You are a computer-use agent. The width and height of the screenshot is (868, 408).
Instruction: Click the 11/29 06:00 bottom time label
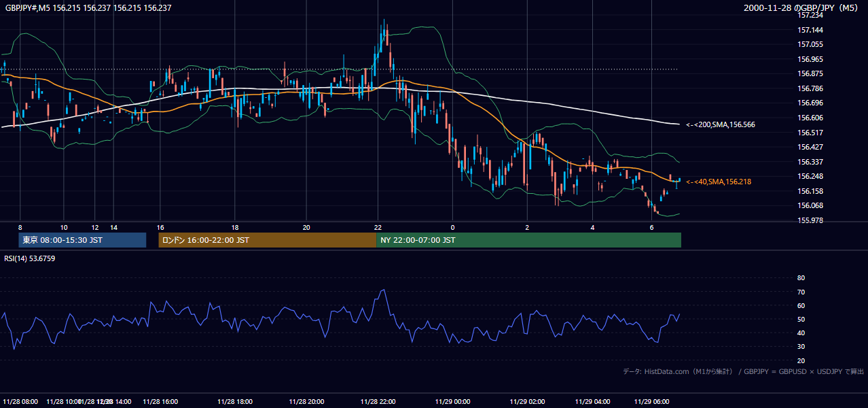(x=651, y=401)
